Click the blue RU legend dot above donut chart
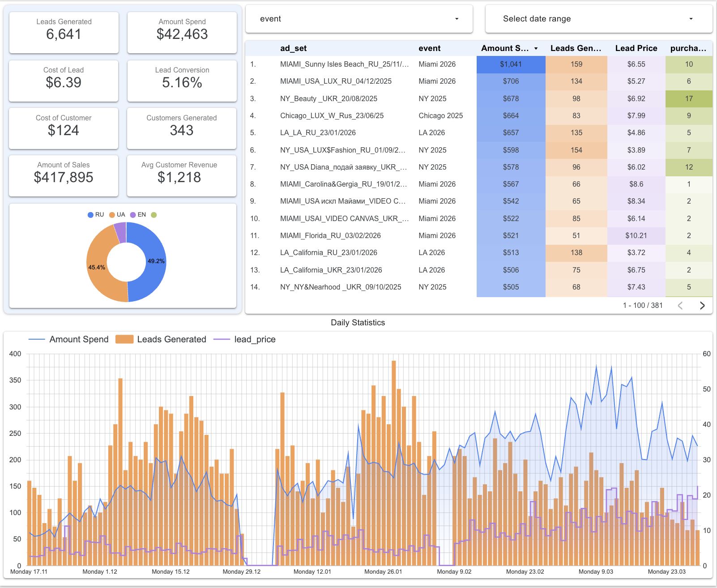The width and height of the screenshot is (717, 588). pos(90,214)
